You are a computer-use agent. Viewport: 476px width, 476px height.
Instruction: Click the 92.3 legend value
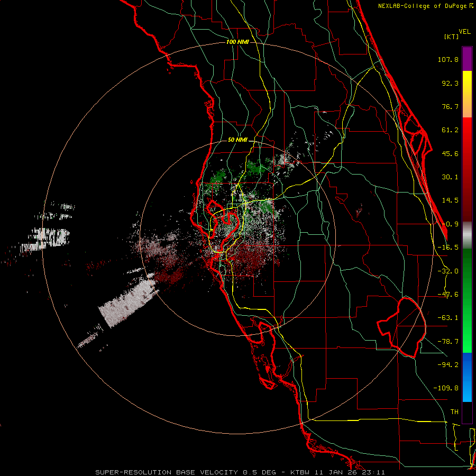click(450, 83)
